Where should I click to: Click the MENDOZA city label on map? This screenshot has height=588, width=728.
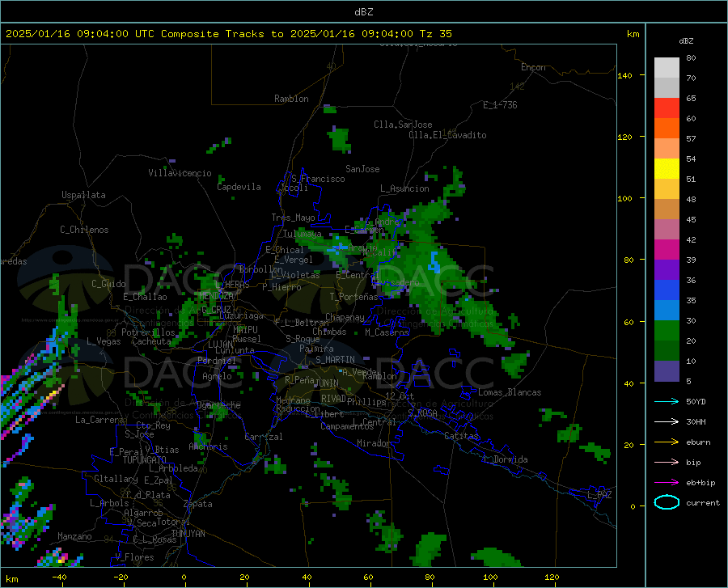click(x=216, y=296)
